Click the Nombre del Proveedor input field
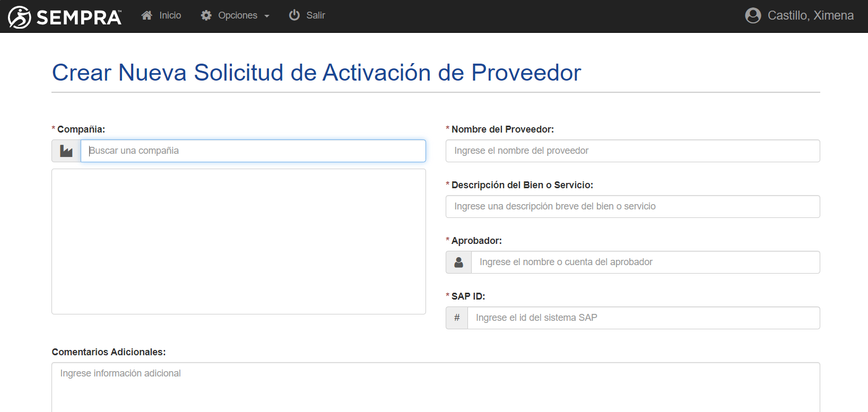 [x=632, y=151]
